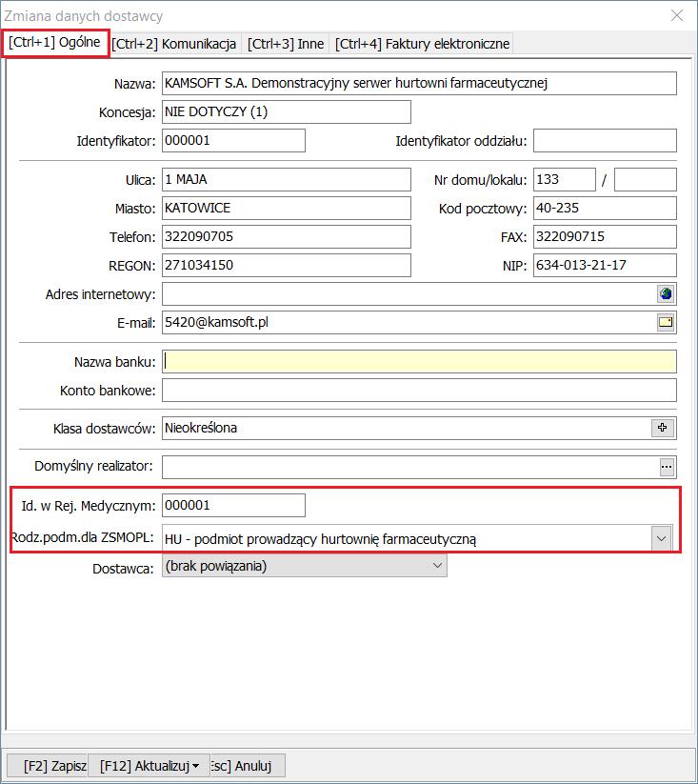Edit the Miasto field with KATOWICE
This screenshot has height=784, width=698.
(x=287, y=208)
